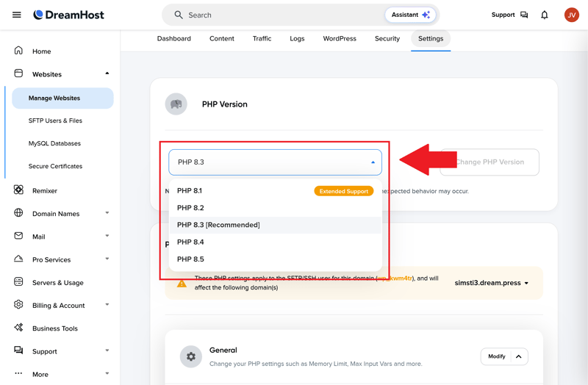This screenshot has height=385, width=588.
Task: Open Secure Certificates
Action: (x=55, y=167)
